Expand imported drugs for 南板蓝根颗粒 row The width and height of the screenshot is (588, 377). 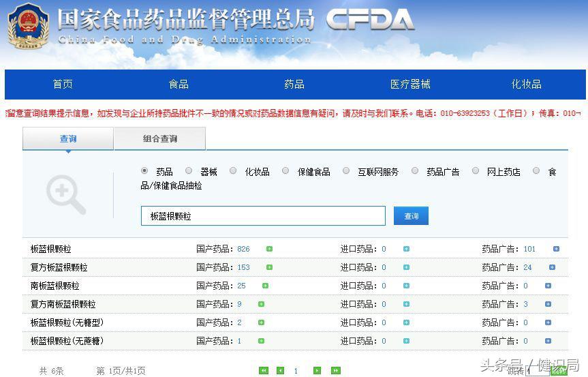click(406, 286)
